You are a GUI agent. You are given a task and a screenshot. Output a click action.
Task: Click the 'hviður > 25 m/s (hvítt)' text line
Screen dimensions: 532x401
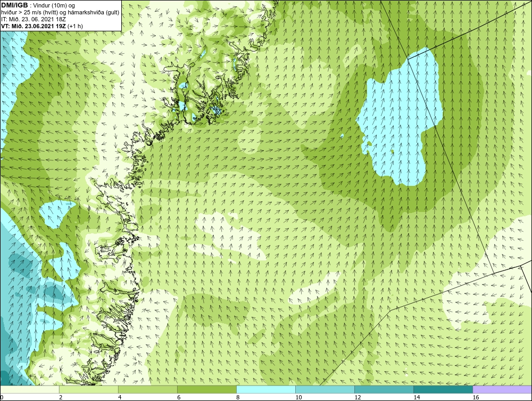[x=60, y=13]
